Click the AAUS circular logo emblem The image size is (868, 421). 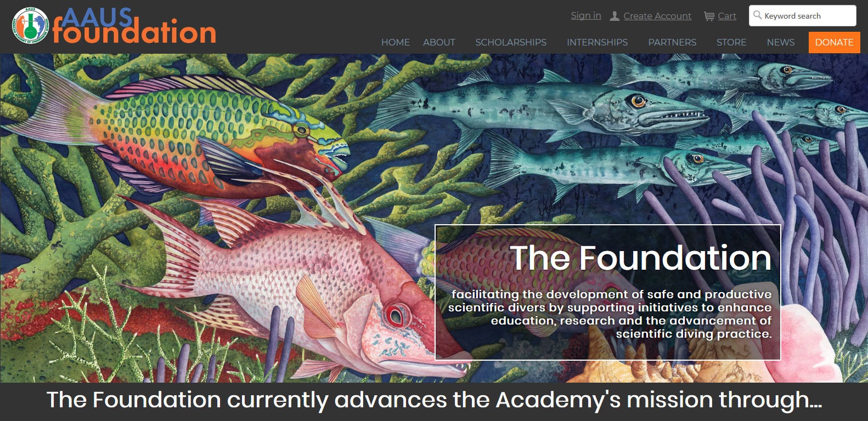[x=30, y=25]
